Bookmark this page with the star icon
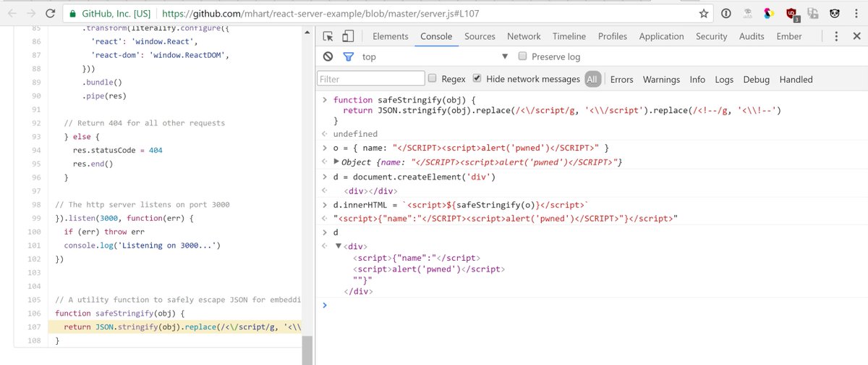The width and height of the screenshot is (868, 365). coord(704,14)
